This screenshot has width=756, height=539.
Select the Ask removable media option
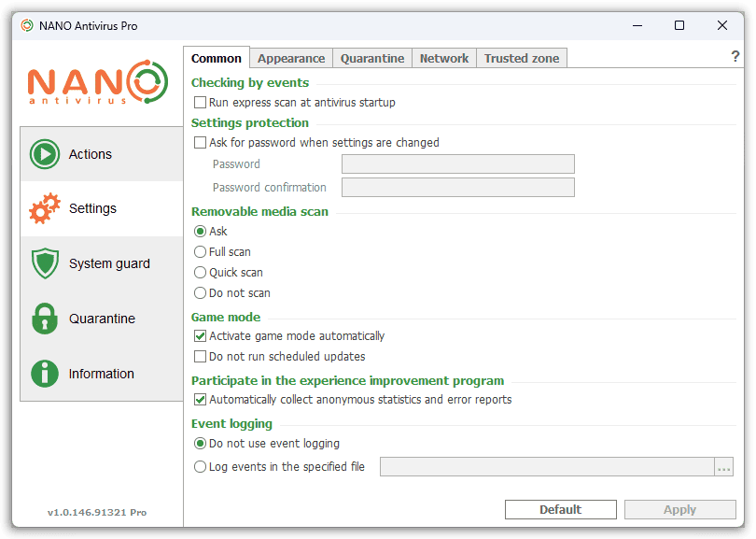pyautogui.click(x=200, y=231)
